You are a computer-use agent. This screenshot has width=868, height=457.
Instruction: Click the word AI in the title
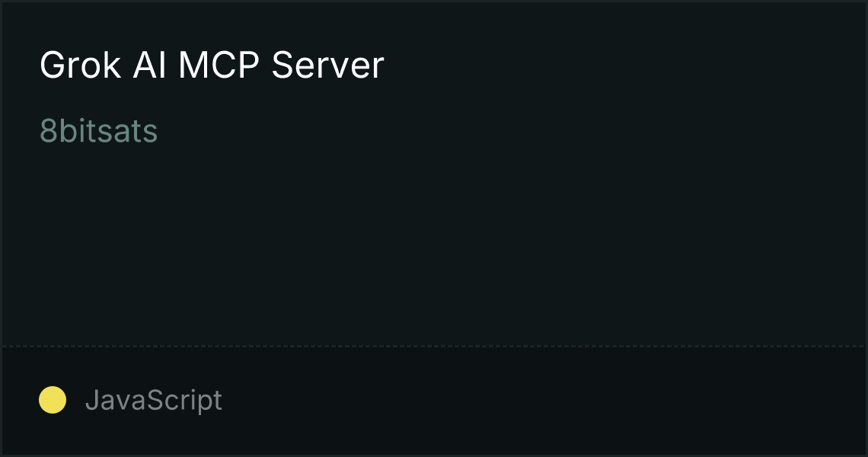[149, 66]
